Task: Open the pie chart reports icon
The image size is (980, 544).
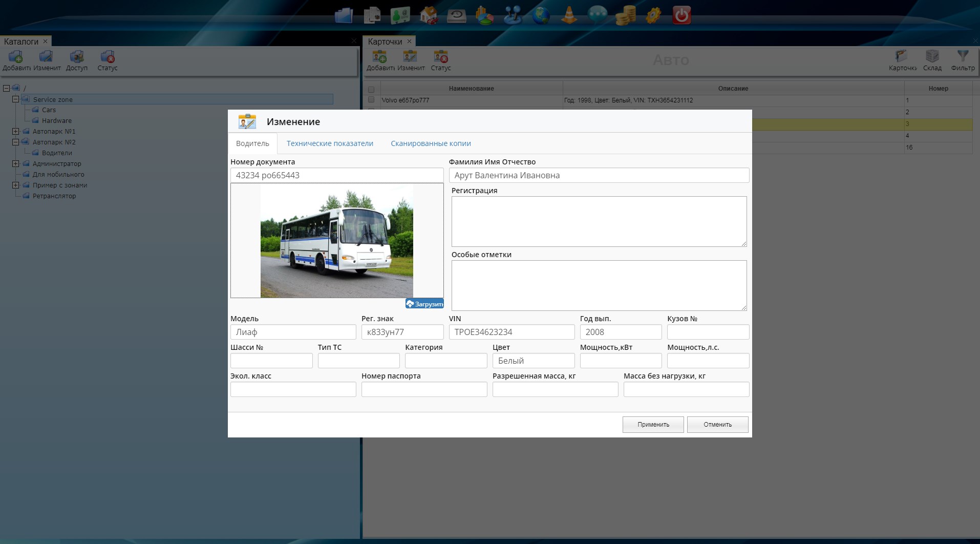Action: 484,15
